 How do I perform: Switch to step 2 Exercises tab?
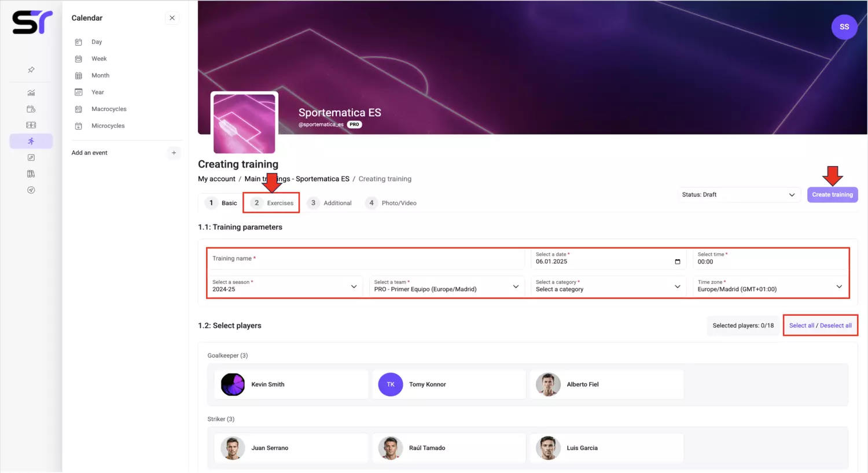(271, 203)
